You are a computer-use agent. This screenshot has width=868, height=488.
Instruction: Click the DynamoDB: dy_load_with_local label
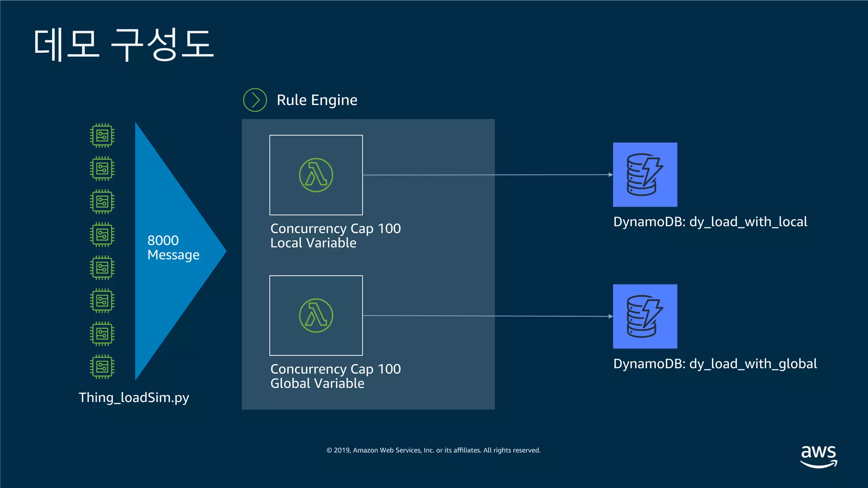coord(710,222)
